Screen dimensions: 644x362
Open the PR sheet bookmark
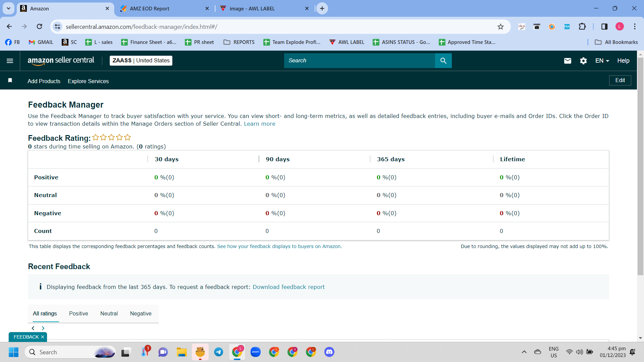[x=199, y=42]
